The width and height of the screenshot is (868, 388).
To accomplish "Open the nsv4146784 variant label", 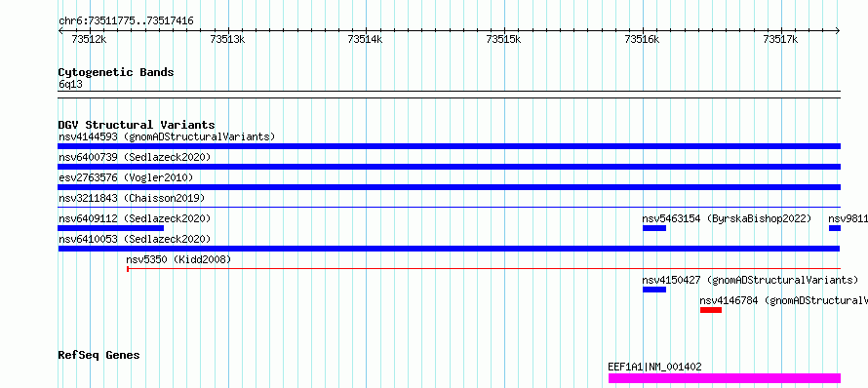I will point(783,300).
